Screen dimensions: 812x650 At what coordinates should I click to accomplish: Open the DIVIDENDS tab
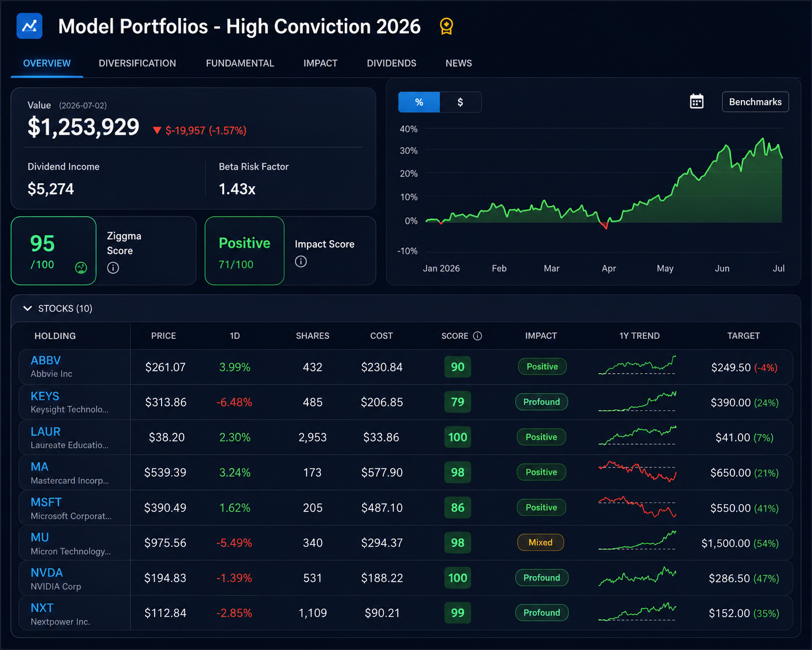[392, 63]
